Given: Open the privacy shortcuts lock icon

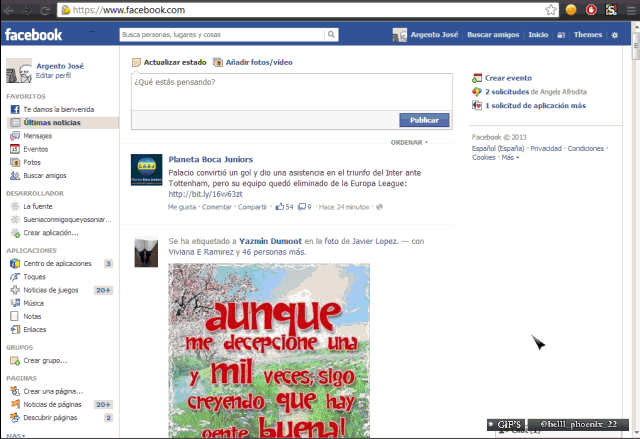Looking at the screenshot, I should pyautogui.click(x=561, y=35).
